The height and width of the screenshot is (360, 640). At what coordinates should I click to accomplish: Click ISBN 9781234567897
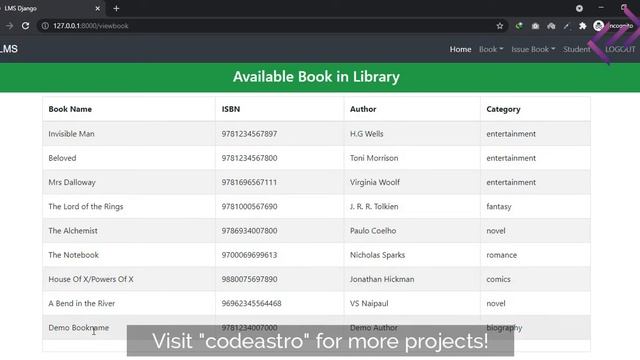pyautogui.click(x=249, y=133)
